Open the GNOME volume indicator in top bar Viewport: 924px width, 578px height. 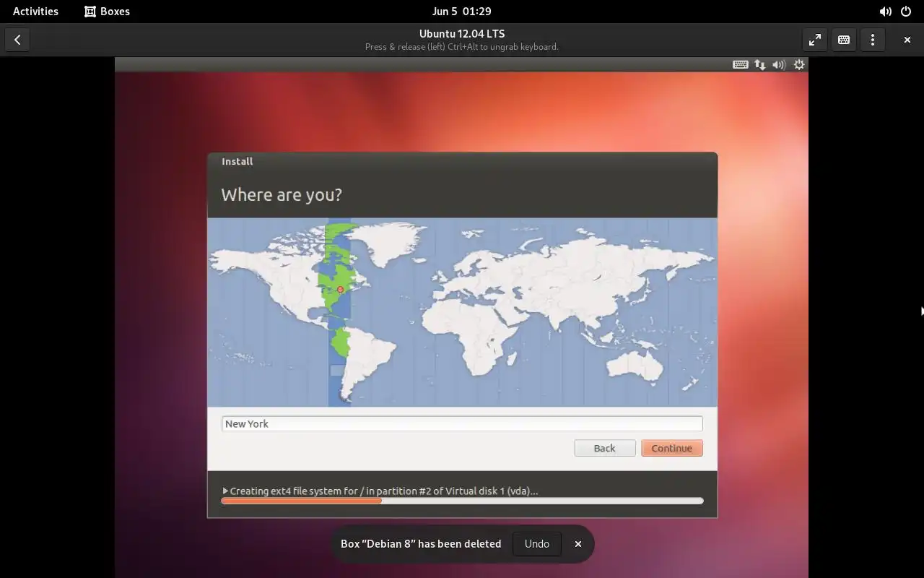(886, 12)
